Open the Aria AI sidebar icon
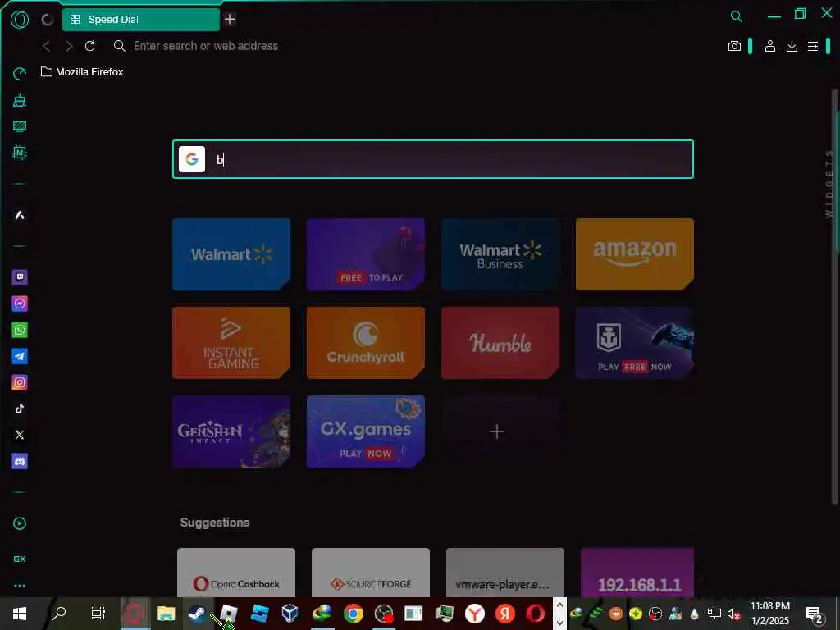This screenshot has height=630, width=840. pos(20,216)
